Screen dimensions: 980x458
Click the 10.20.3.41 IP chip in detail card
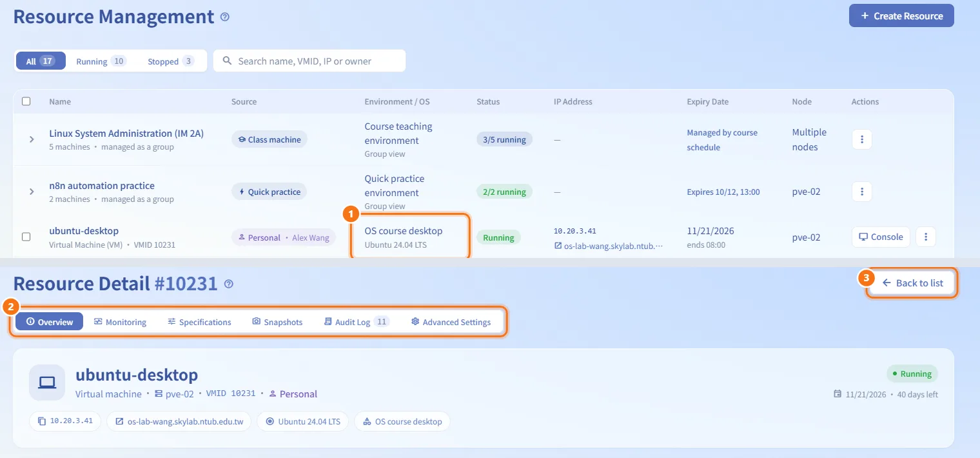click(x=65, y=421)
